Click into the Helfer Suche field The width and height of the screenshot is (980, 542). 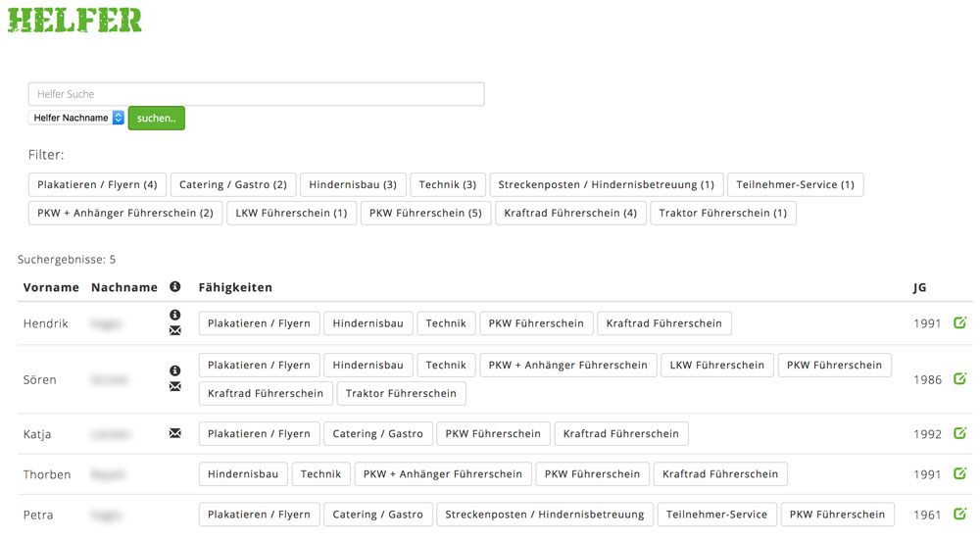(x=256, y=94)
